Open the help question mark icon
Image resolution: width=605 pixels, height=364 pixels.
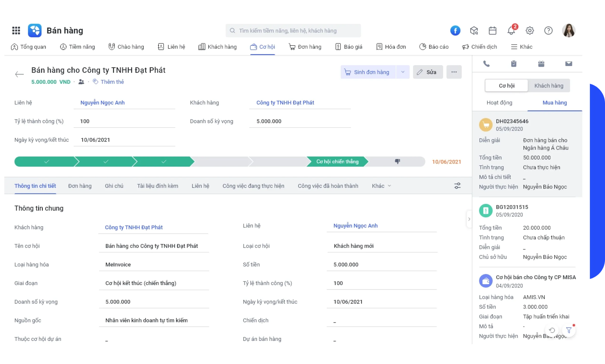(x=548, y=31)
